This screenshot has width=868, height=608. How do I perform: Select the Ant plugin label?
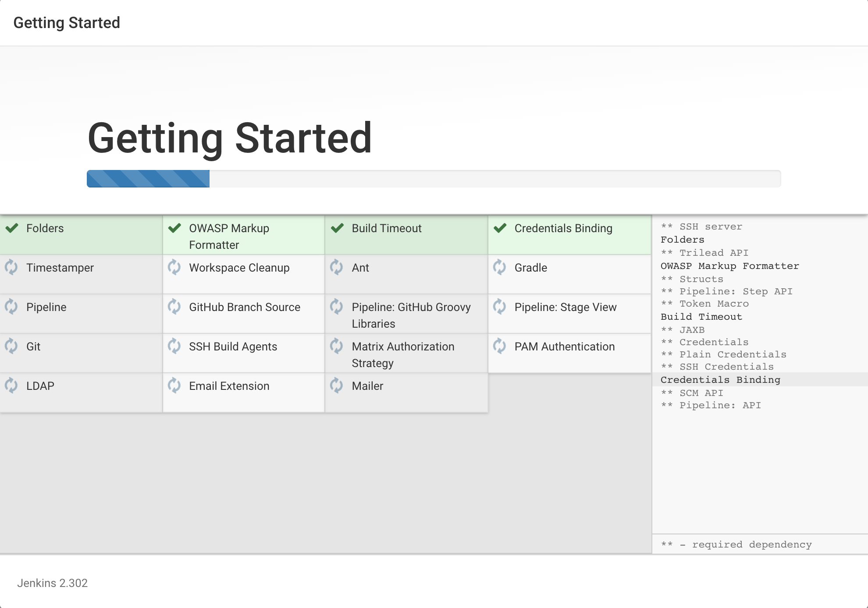[x=360, y=268]
